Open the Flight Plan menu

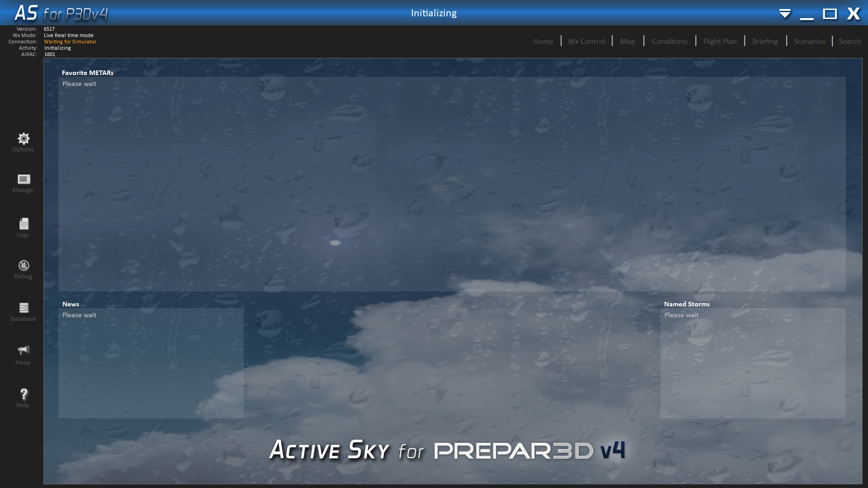(720, 41)
